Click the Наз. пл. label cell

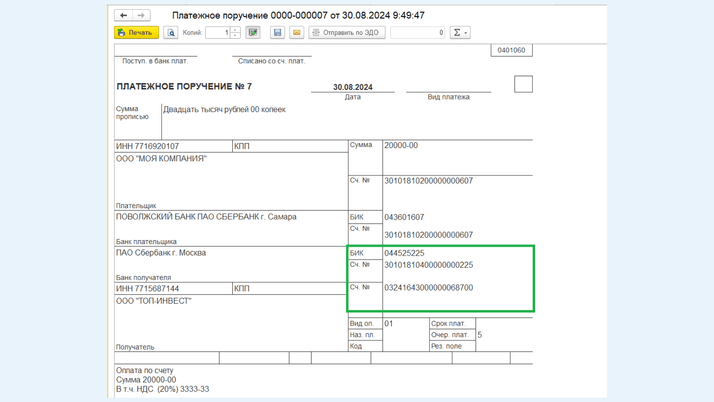pos(365,335)
